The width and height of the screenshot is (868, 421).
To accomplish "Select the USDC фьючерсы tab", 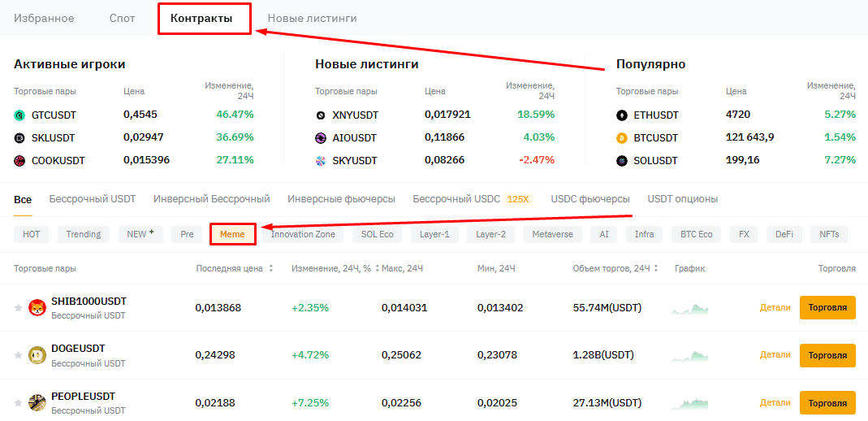I will [590, 199].
